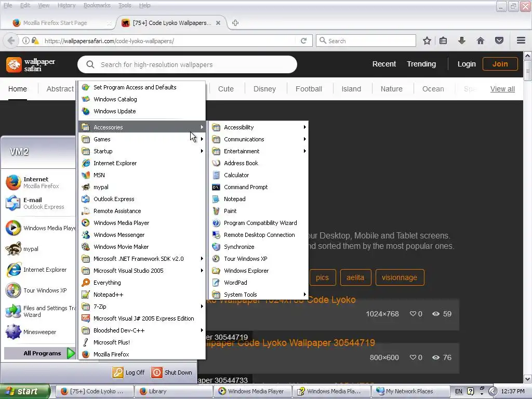Image resolution: width=532 pixels, height=399 pixels.
Task: Click the Shut Down button
Action: click(172, 373)
